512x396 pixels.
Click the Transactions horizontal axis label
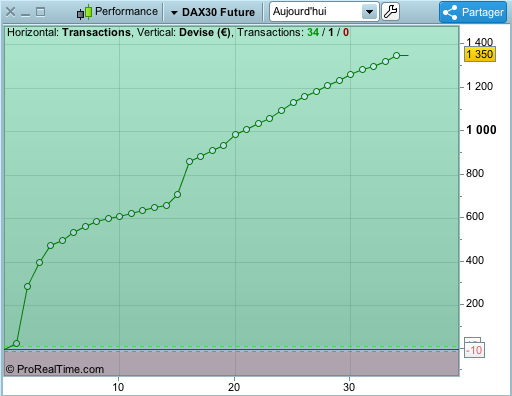tap(96, 32)
